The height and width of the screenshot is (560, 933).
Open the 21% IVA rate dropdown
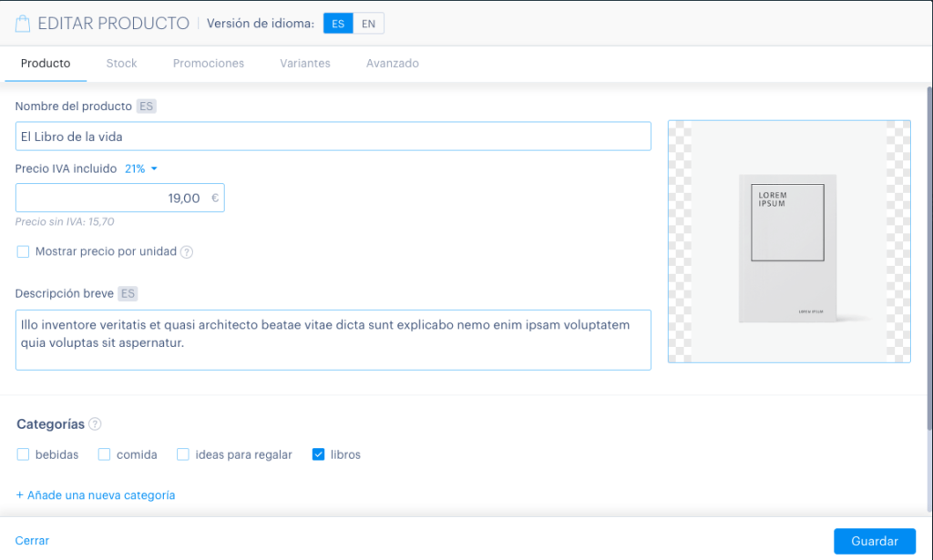141,168
